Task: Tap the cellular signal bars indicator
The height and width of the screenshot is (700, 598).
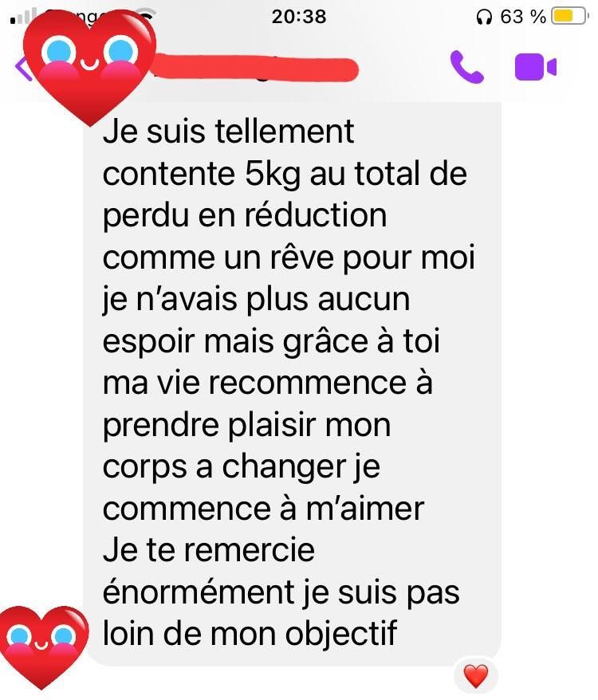Action: coord(23,17)
